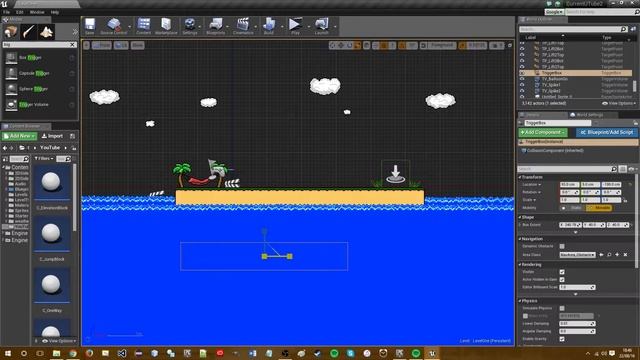Click the Build toolbar icon
This screenshot has height=360, width=640.
[269, 26]
